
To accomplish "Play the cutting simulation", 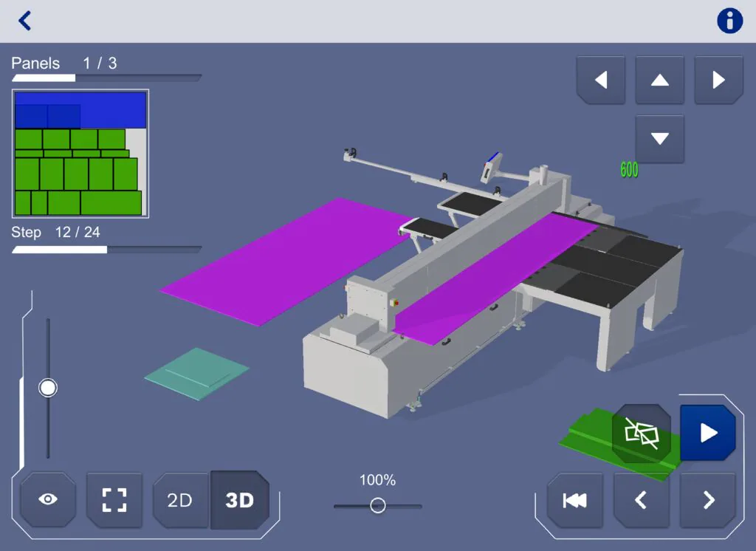I will [x=707, y=433].
